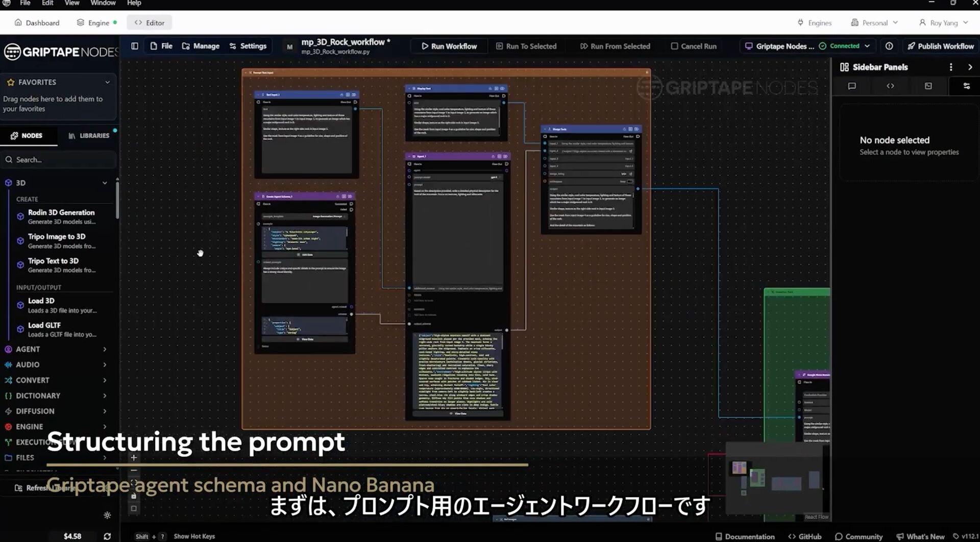Click the Load GLTF node icon

tap(20, 329)
